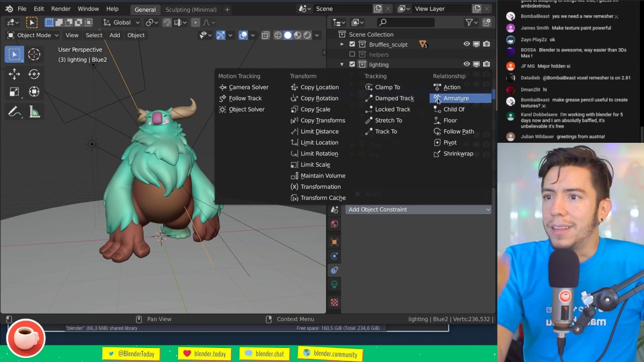Toggle snapping magnet in the header
The width and height of the screenshot is (644, 362).
click(167, 22)
